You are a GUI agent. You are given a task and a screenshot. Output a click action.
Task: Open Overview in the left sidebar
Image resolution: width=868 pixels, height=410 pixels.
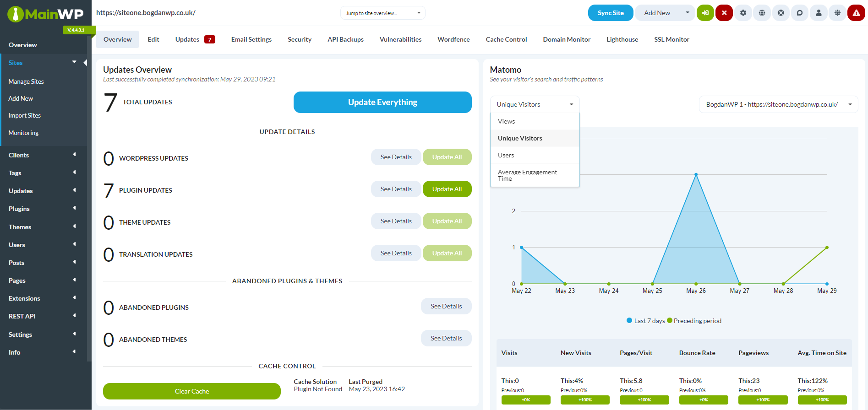click(x=23, y=45)
